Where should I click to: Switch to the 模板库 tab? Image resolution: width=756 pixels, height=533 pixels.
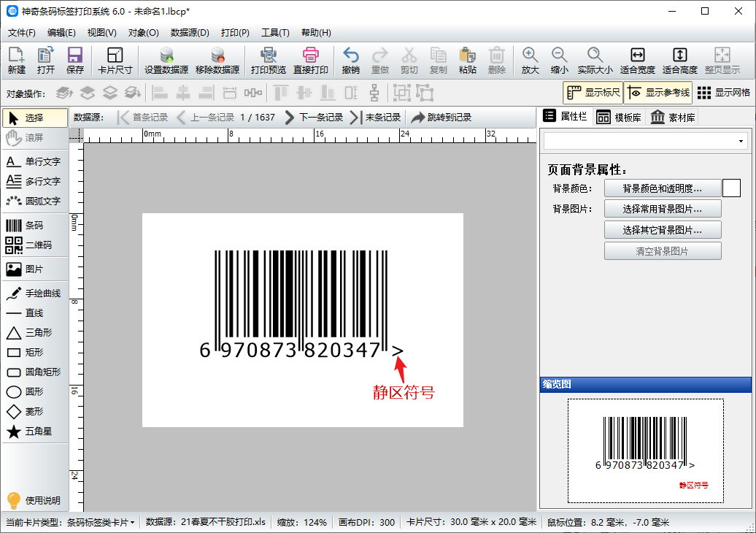pos(620,117)
